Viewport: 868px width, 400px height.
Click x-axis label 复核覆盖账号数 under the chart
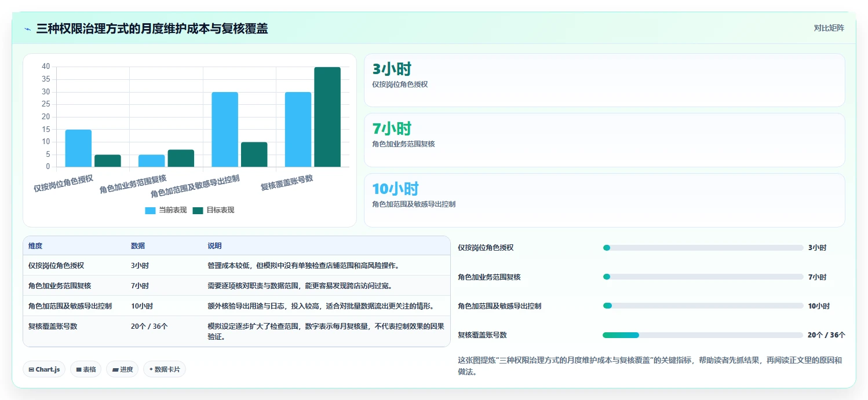click(x=287, y=182)
